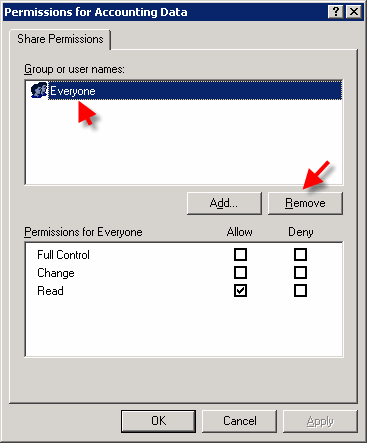Remove the selected Everyone group
The image size is (367, 443).
click(305, 203)
